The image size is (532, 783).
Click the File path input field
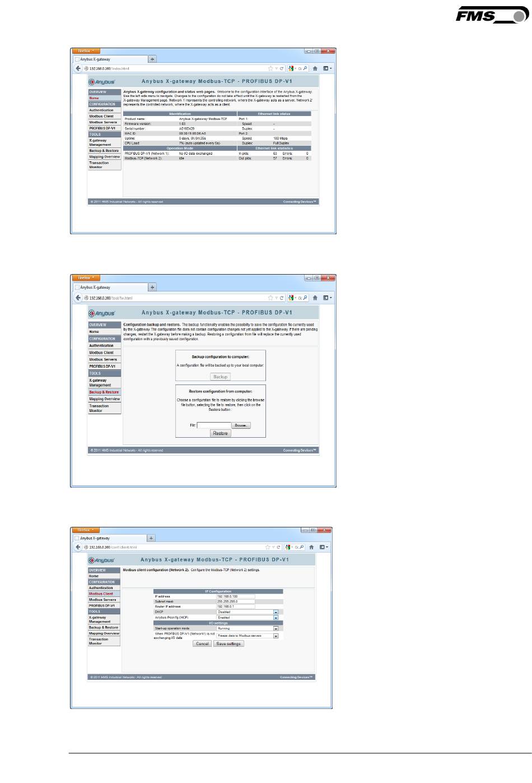(213, 425)
